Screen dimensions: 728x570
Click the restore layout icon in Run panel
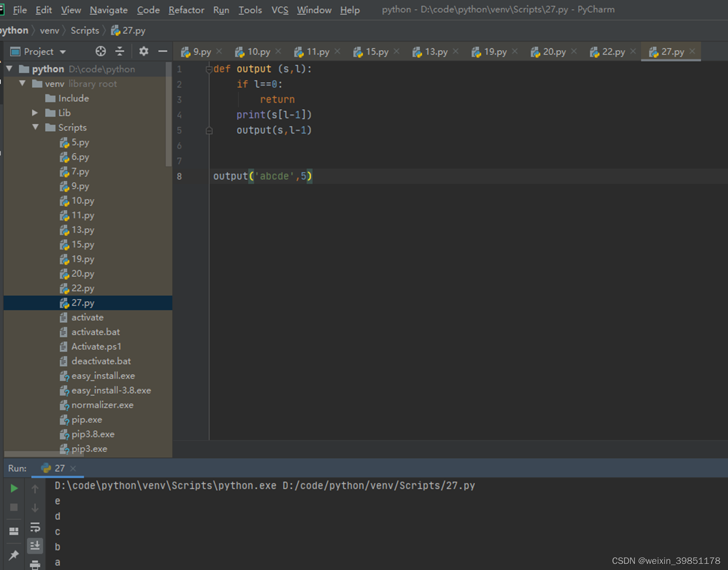pyautogui.click(x=14, y=531)
